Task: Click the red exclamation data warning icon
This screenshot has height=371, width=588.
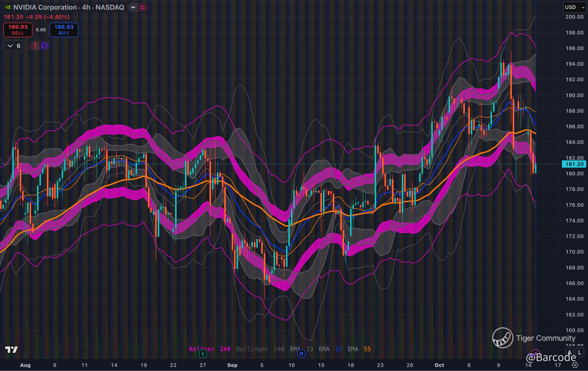Action: (35, 46)
